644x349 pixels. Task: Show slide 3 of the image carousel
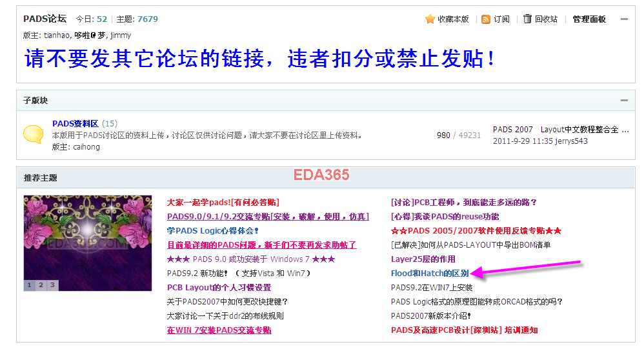[x=52, y=285]
